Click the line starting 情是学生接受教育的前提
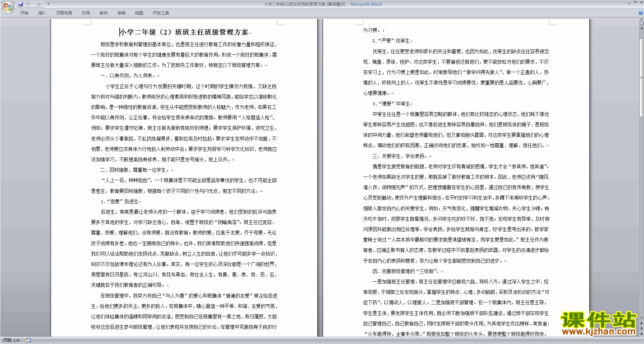 (x=461, y=167)
